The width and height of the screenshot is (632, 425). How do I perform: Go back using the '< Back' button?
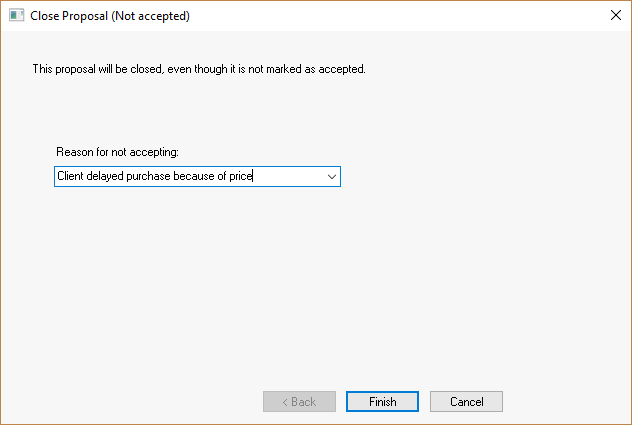[299, 401]
